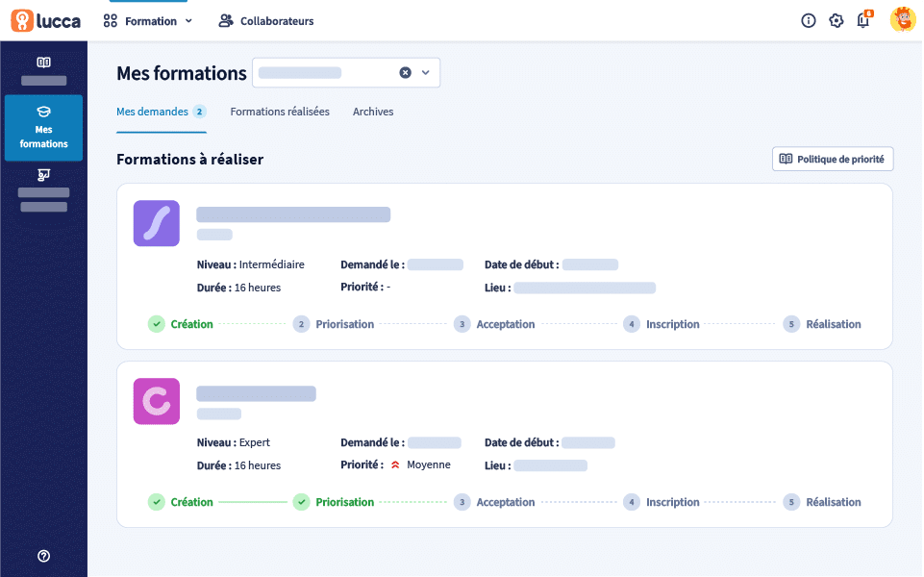
Task: Open settings gear icon
Action: (x=837, y=21)
